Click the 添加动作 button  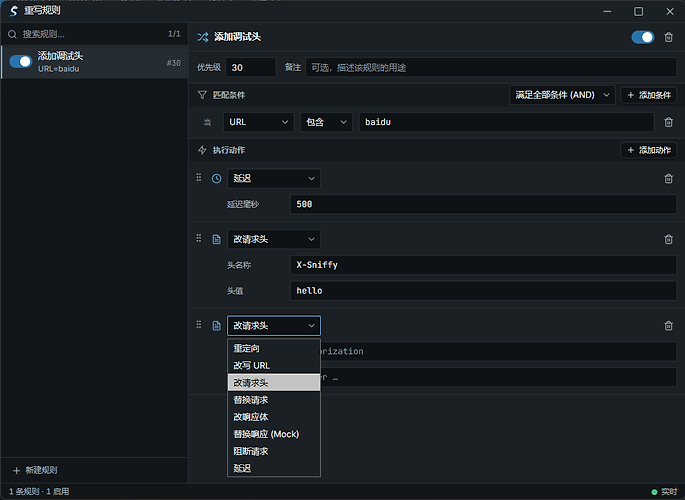(649, 150)
